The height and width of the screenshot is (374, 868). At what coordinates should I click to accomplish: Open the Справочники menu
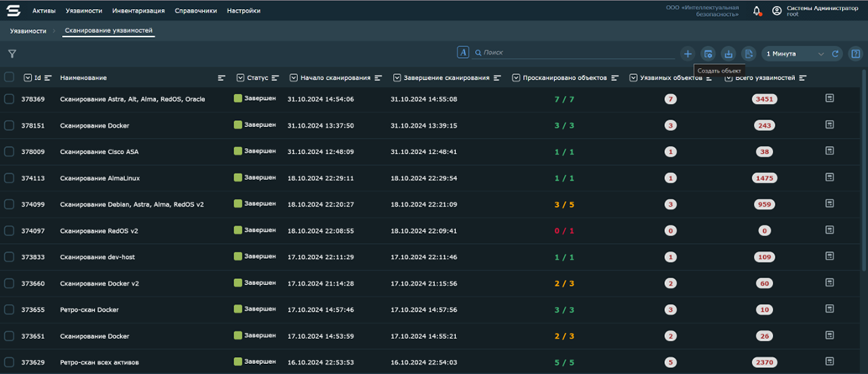[x=196, y=11]
